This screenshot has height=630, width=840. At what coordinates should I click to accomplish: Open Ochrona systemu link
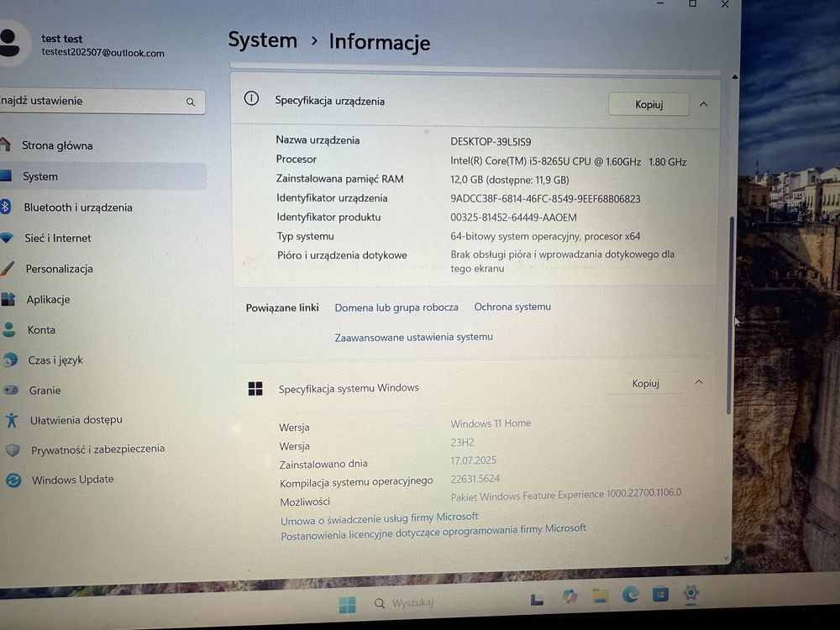(512, 307)
